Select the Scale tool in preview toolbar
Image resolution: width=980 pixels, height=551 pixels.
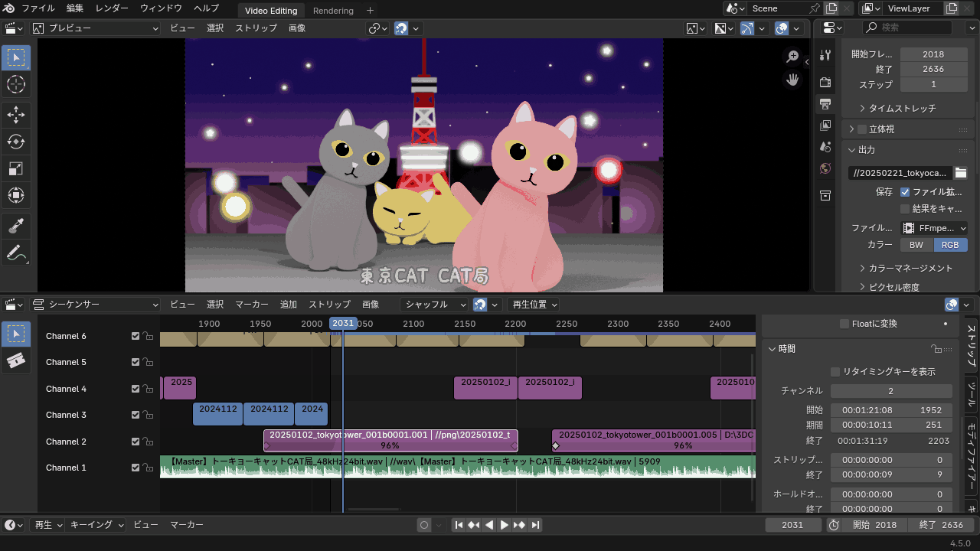pyautogui.click(x=15, y=168)
